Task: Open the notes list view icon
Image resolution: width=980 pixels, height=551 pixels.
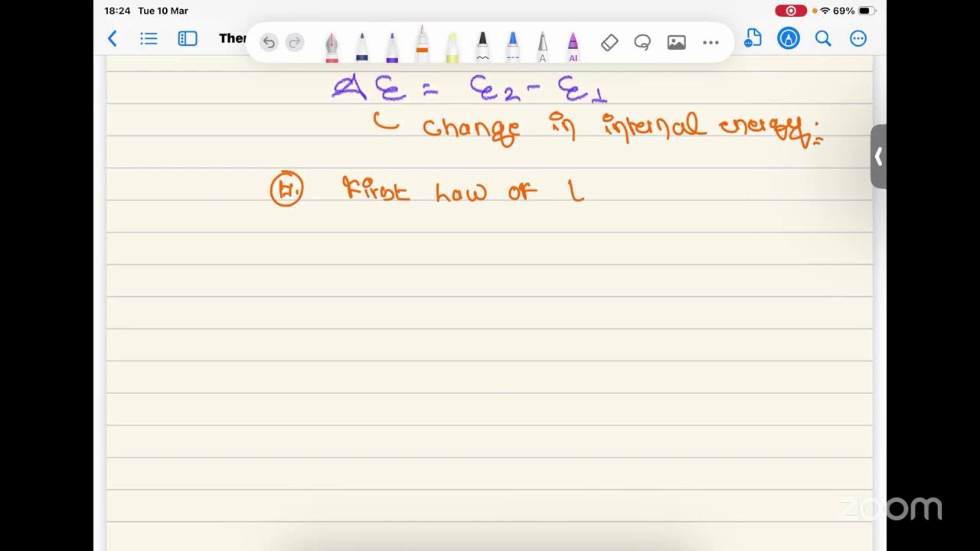Action: pos(149,38)
